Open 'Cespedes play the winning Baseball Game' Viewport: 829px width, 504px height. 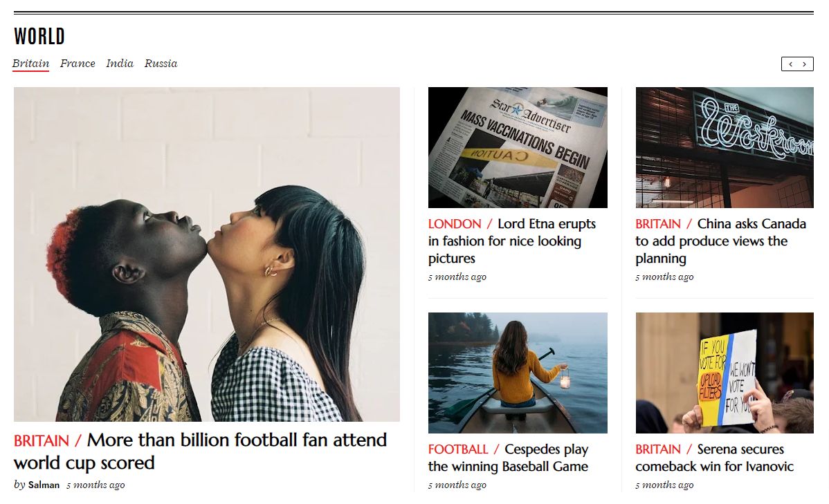(x=508, y=458)
